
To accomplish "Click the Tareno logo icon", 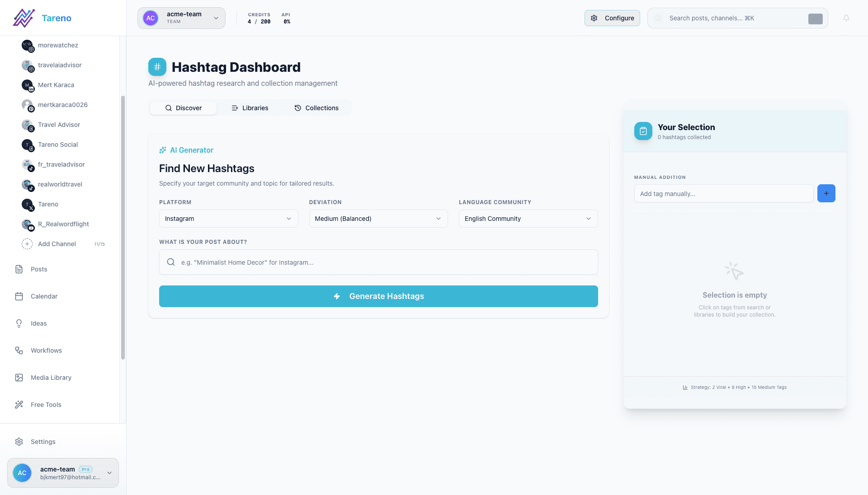I will point(24,18).
